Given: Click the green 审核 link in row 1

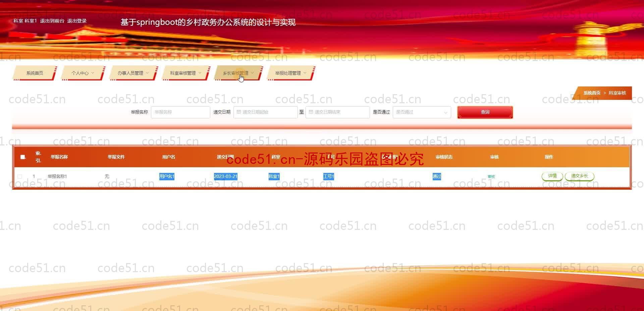Looking at the screenshot, I should [x=491, y=176].
